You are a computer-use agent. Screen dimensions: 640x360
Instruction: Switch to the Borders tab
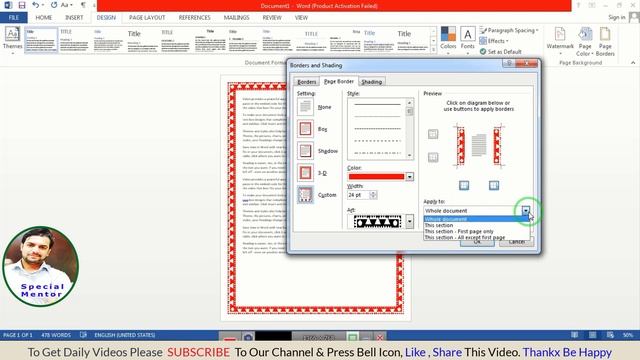(307, 82)
